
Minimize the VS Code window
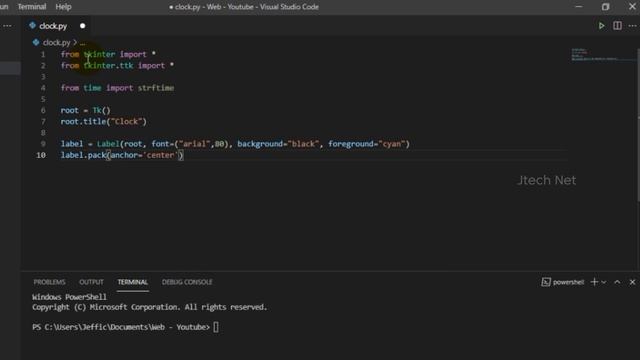point(579,7)
